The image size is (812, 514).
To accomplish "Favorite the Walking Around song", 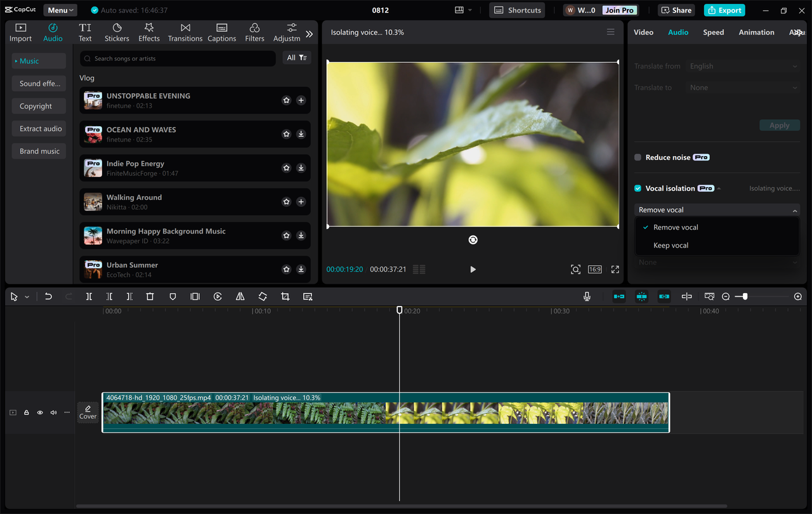I will click(x=286, y=202).
